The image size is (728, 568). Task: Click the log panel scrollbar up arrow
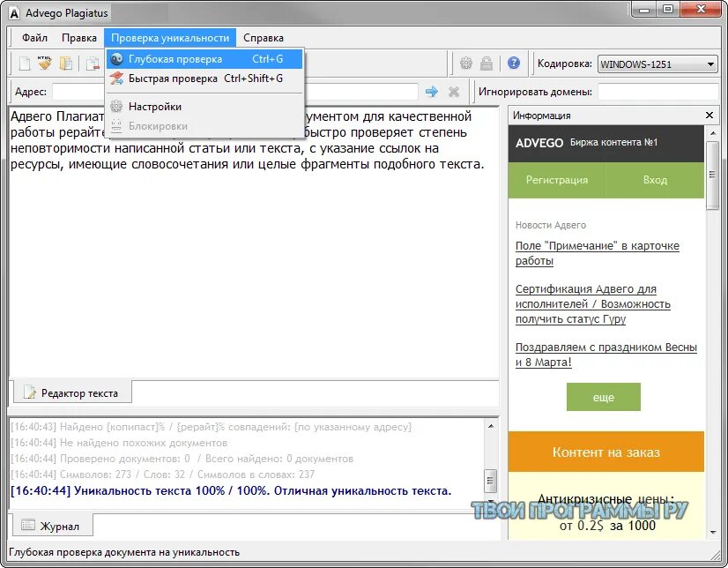[x=491, y=426]
